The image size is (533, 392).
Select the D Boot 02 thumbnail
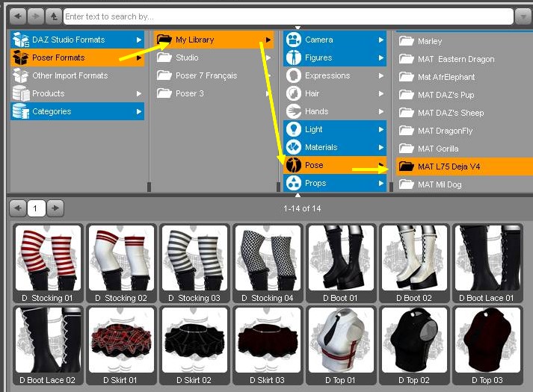[x=414, y=263]
